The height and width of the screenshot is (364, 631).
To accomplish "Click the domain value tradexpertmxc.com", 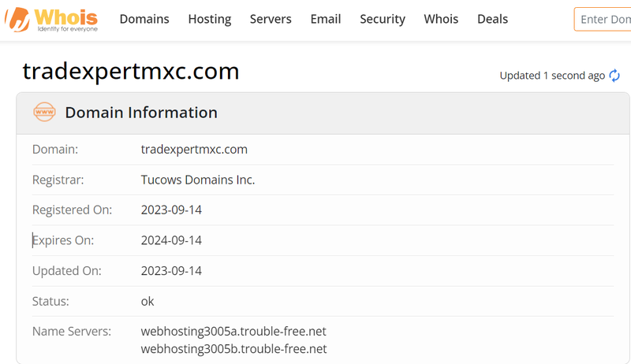I will [x=194, y=149].
